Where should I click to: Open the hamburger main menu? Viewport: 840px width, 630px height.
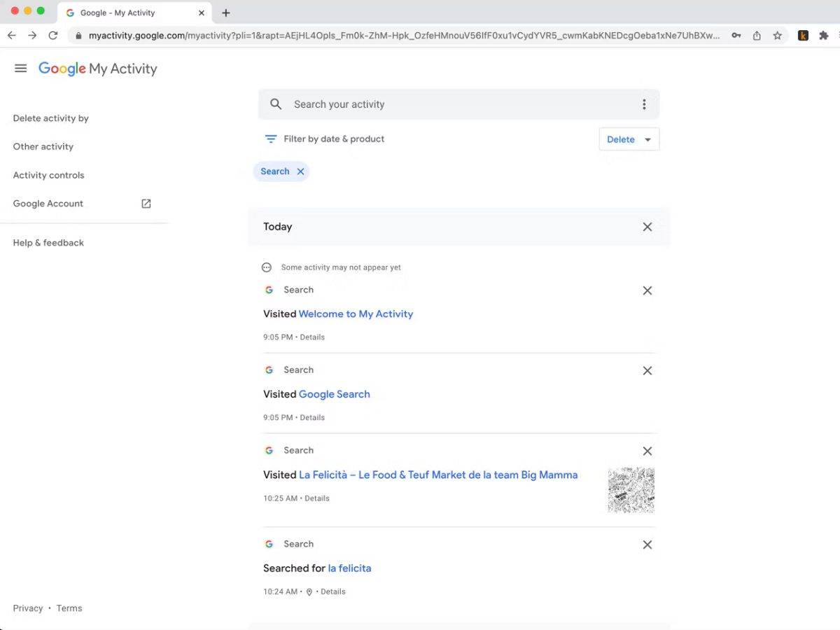[20, 69]
